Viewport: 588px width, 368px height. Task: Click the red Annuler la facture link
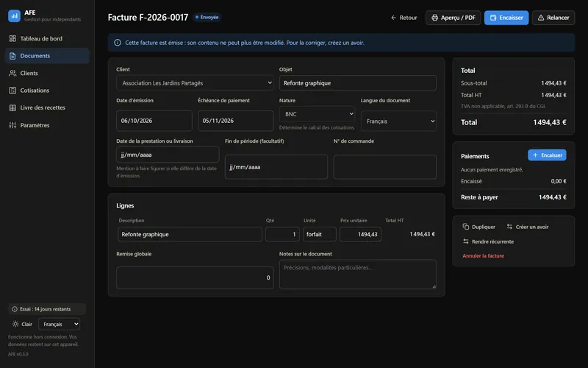click(x=483, y=255)
